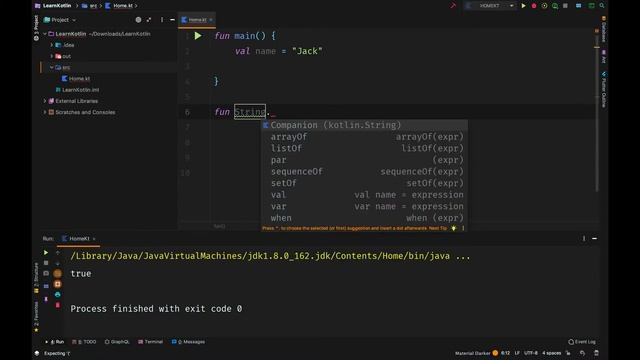Screen dimensions: 640x360
Task: Open the completion popup's three-dot options menu
Action: tap(463, 228)
